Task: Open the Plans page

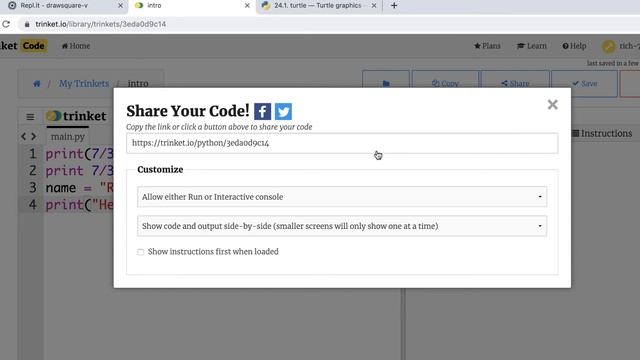Action: click(x=487, y=46)
